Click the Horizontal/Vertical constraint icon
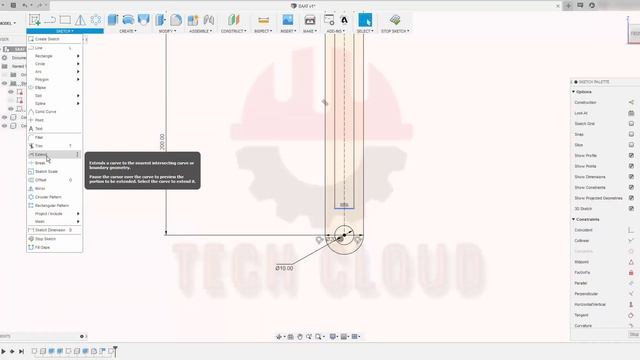Screen dimensions: 640x360 coord(631,304)
